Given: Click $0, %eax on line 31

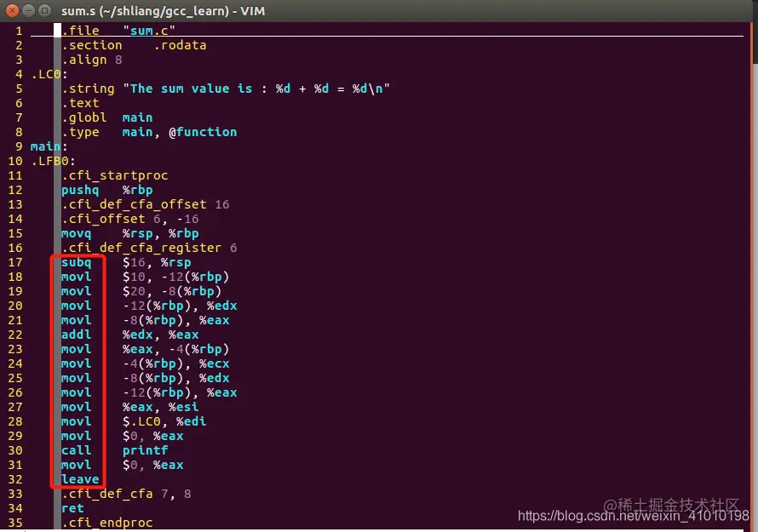Looking at the screenshot, I should coord(152,466).
